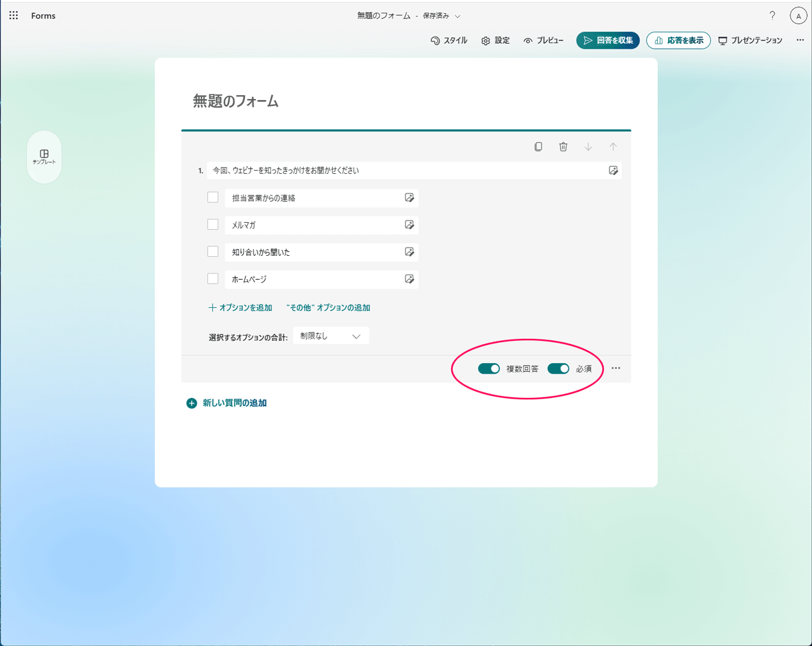Insert an image into the question title

tap(613, 170)
